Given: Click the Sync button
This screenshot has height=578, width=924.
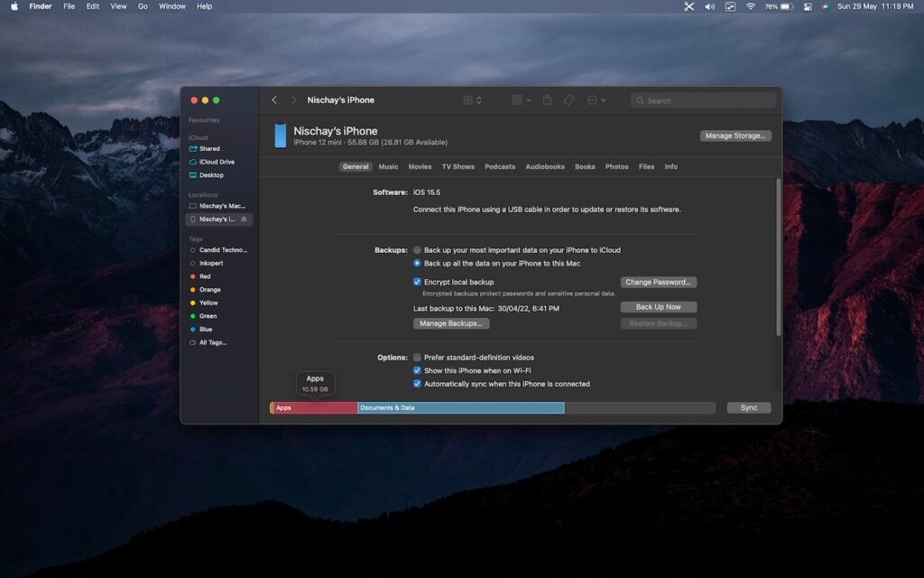Looking at the screenshot, I should click(748, 408).
